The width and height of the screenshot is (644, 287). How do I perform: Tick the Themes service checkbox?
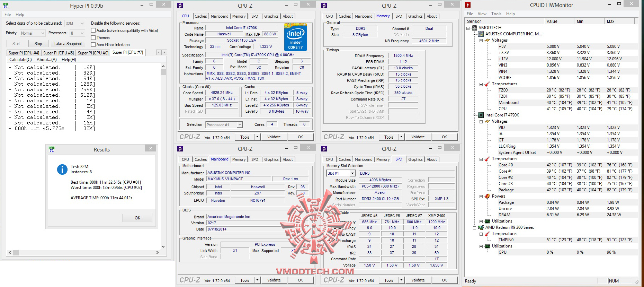tap(93, 37)
